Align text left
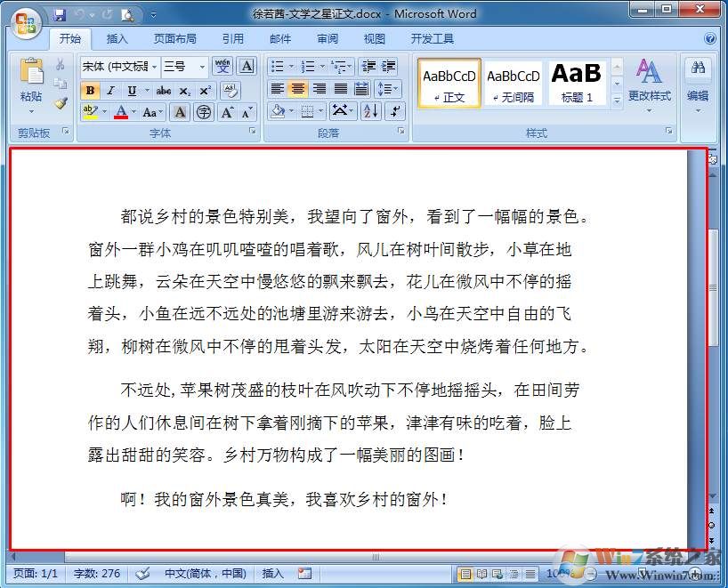Screen dimensions: 728x588 (x=277, y=89)
